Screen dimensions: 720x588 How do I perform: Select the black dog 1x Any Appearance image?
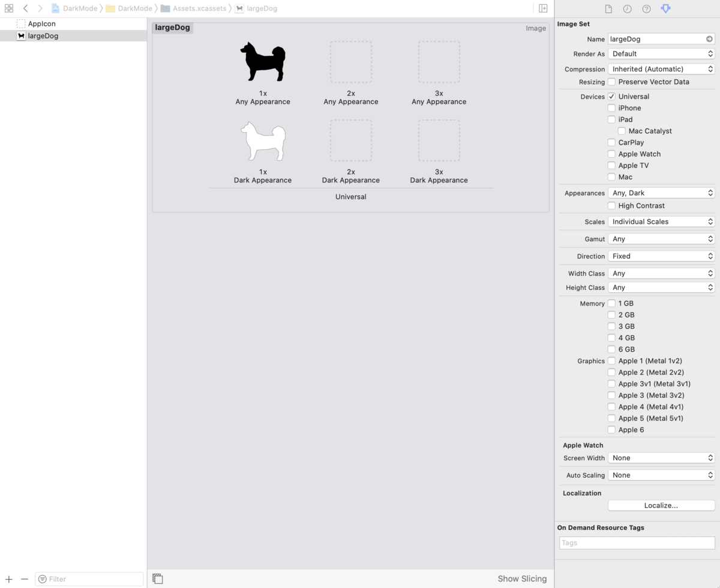point(263,62)
